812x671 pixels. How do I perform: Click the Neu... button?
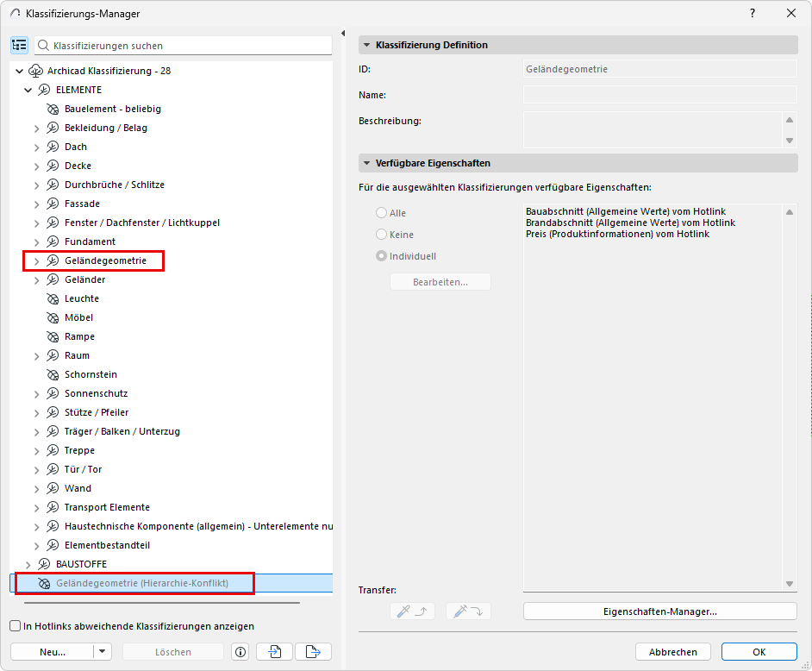(52, 652)
